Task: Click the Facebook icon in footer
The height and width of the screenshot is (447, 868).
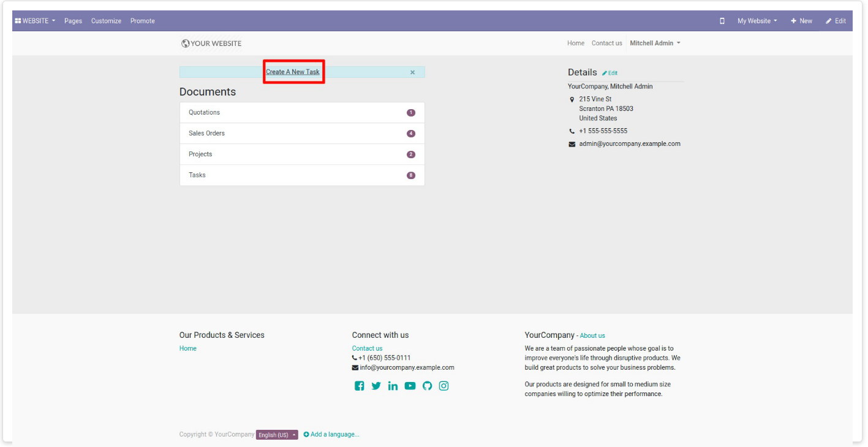Action: click(360, 386)
